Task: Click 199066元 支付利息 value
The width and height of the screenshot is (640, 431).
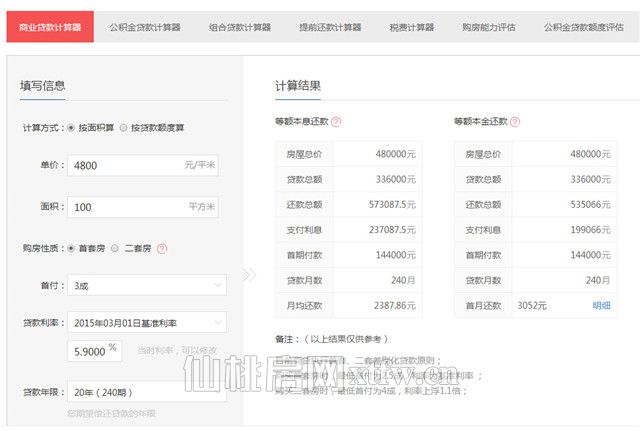Action: point(591,230)
